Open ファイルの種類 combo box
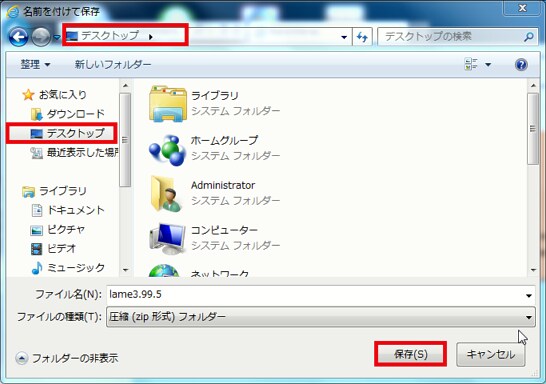 point(321,317)
